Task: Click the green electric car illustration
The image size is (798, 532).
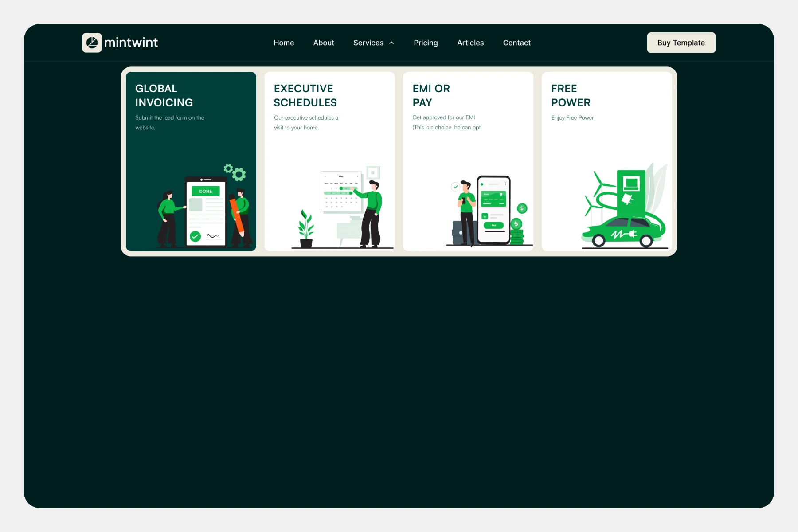Action: (x=623, y=231)
